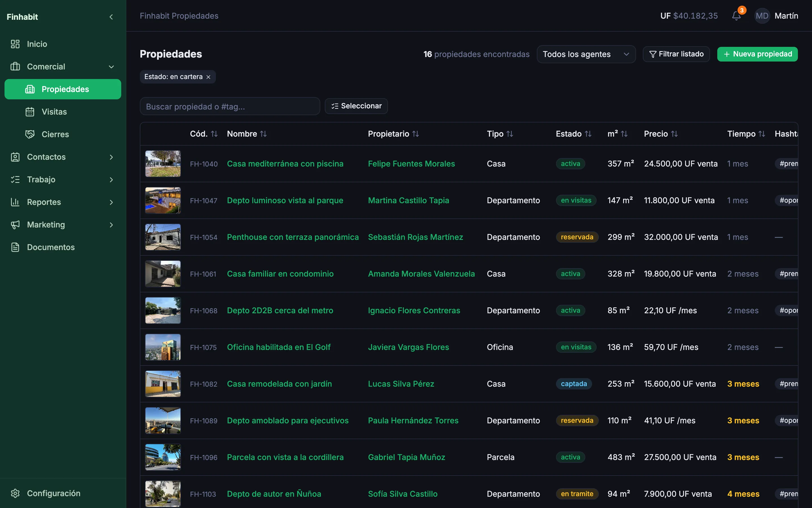The height and width of the screenshot is (508, 812).
Task: Open the 'Todos los agentes' dropdown
Action: [586, 54]
